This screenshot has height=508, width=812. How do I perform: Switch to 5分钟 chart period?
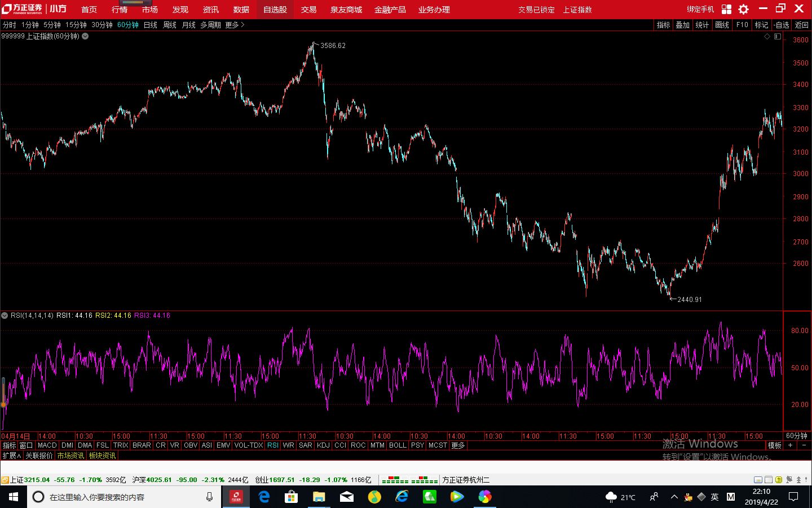[52, 25]
